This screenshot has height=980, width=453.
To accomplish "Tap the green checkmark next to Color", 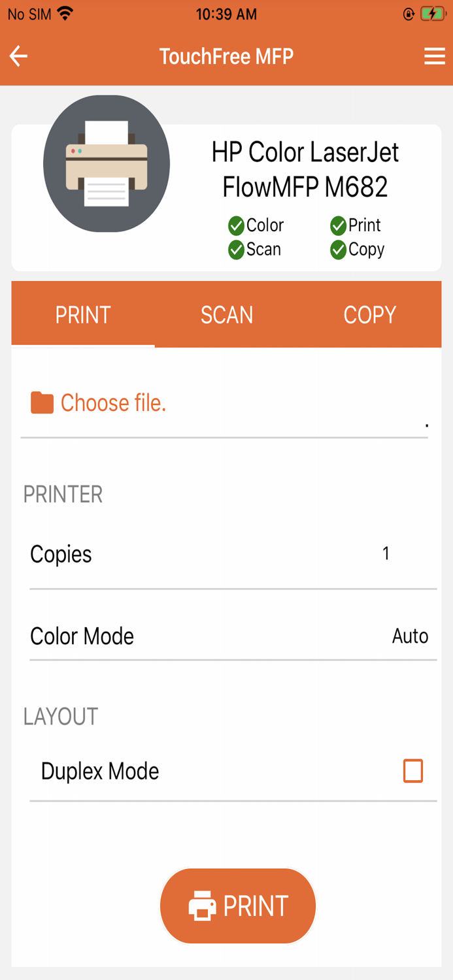I will coord(237,225).
